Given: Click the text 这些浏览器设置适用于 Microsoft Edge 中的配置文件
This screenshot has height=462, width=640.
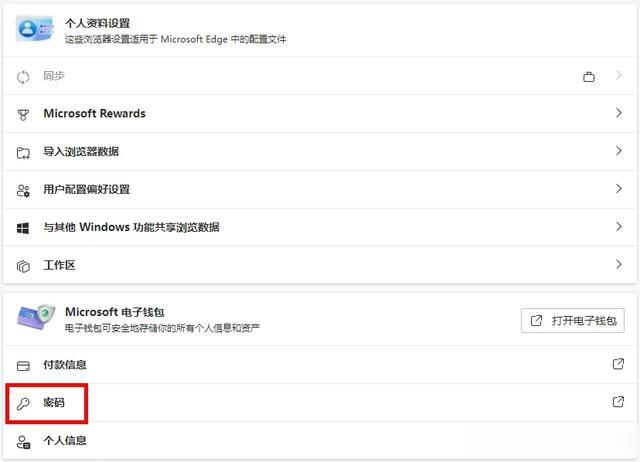Looking at the screenshot, I should [176, 39].
